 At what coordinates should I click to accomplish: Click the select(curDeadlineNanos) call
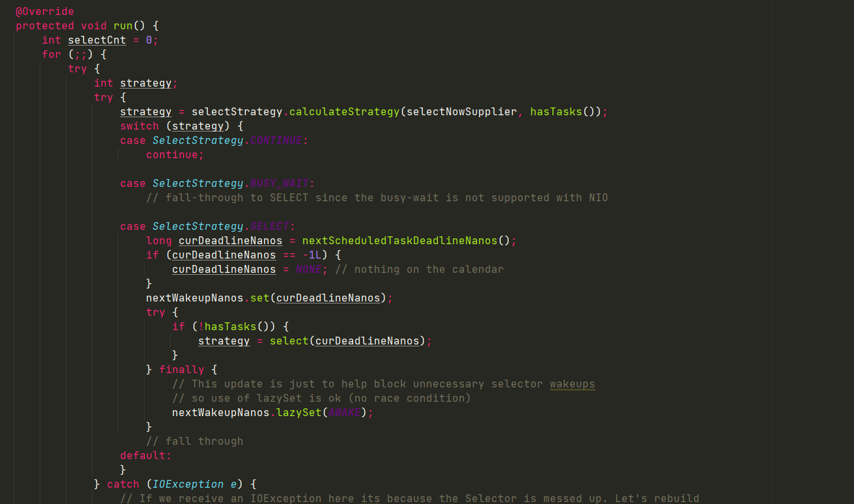point(348,341)
